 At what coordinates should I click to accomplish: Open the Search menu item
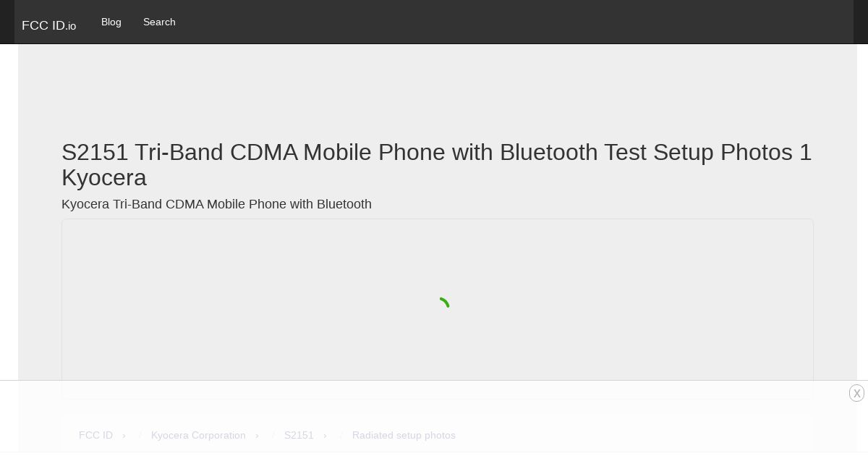click(159, 22)
